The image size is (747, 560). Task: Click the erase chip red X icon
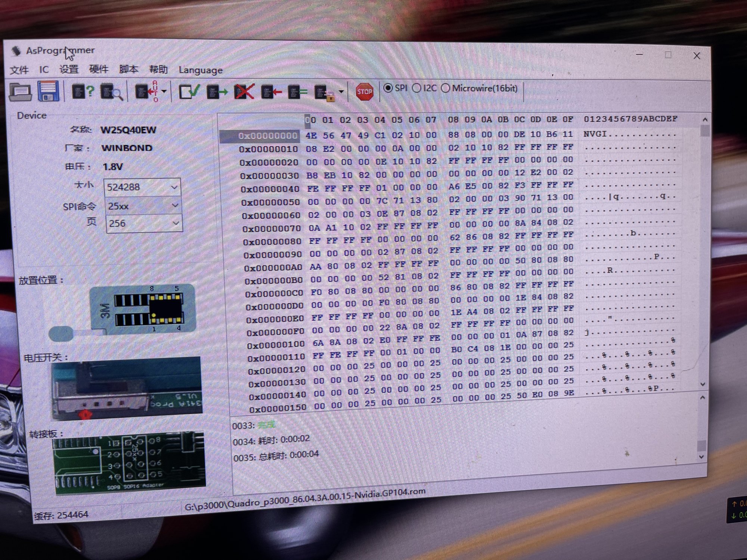tap(244, 92)
